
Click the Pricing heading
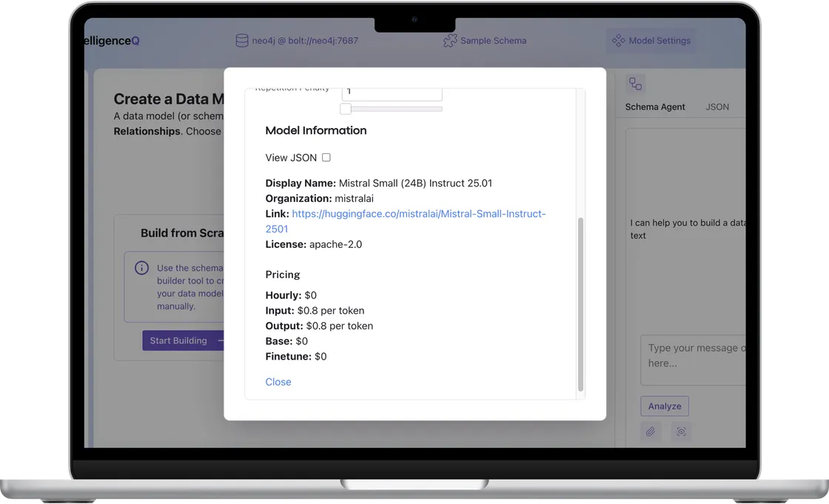(282, 275)
